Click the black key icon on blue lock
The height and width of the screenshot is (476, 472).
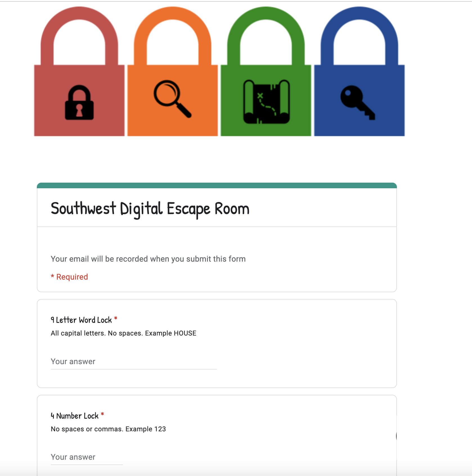point(358,103)
